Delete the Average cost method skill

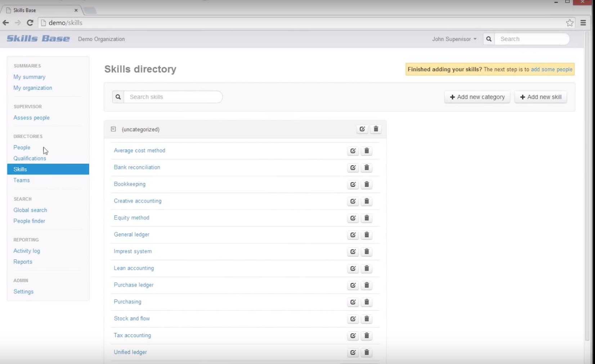(367, 151)
